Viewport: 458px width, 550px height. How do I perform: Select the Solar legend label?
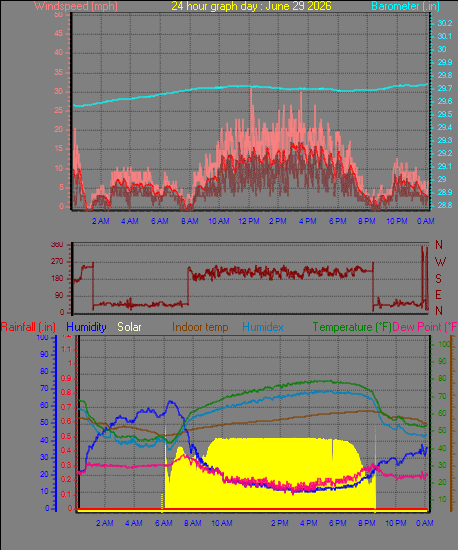[129, 327]
